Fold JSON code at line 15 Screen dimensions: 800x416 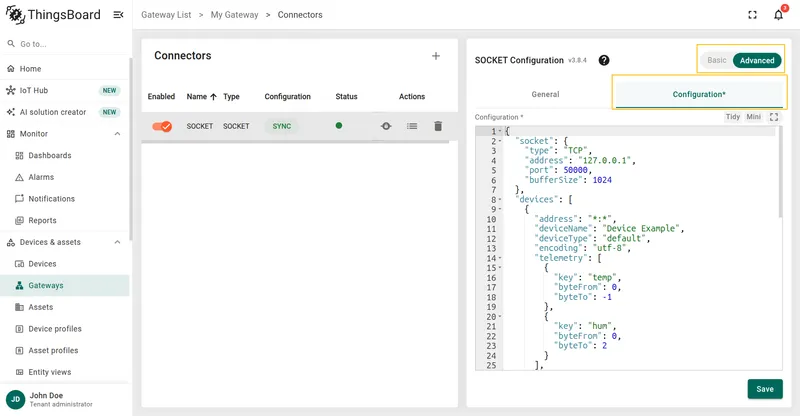pos(500,268)
